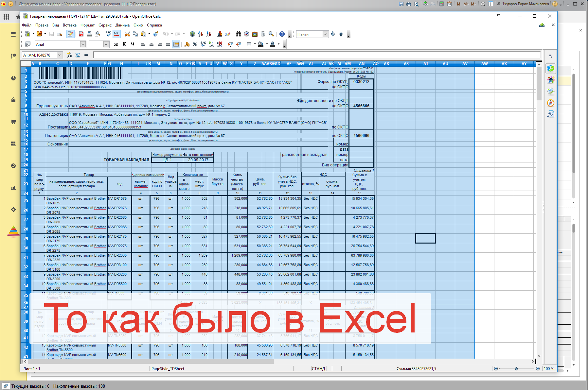The image size is (588, 390).
Task: Apply Percent number format icon
Action: click(195, 44)
